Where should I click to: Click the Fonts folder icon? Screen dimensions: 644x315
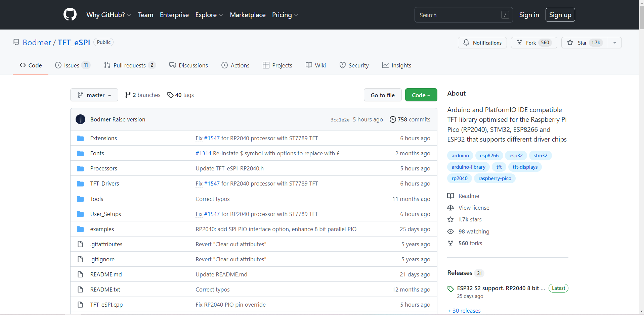coord(80,153)
